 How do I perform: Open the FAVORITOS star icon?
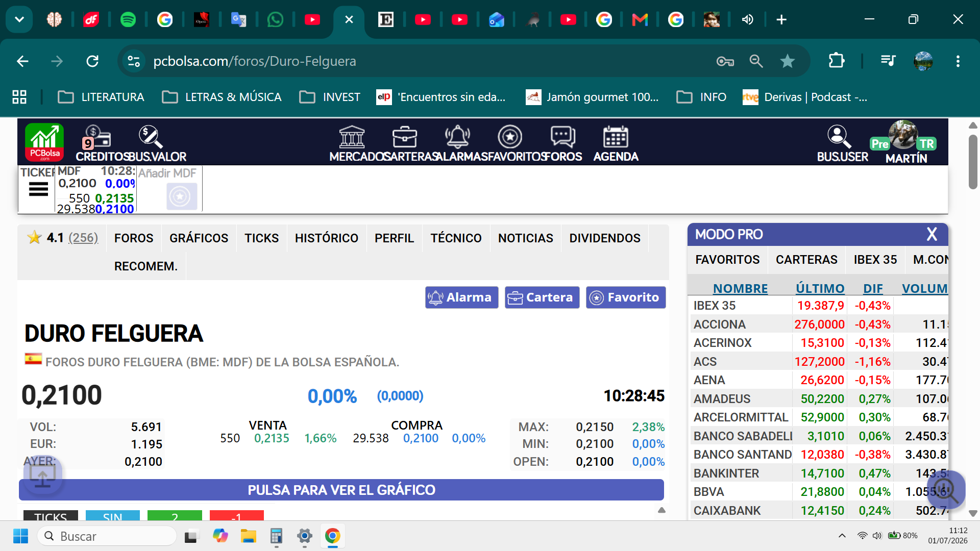[510, 137]
